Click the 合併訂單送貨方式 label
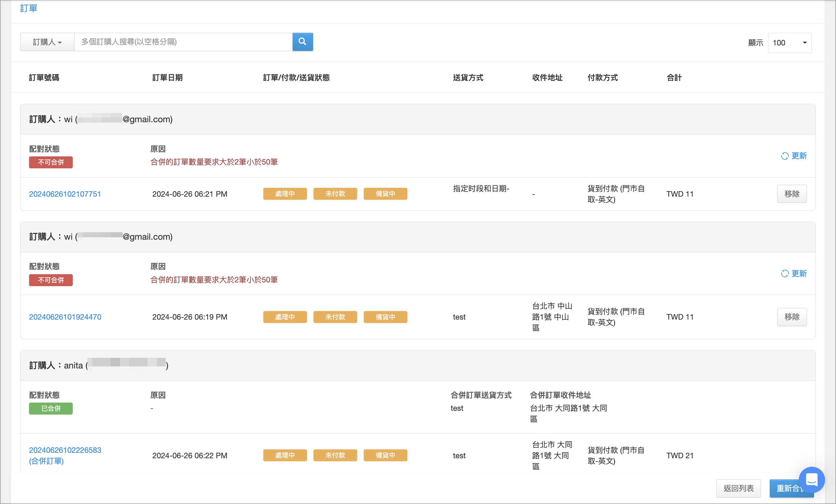Screen dimensions: 836x504 point(481,395)
